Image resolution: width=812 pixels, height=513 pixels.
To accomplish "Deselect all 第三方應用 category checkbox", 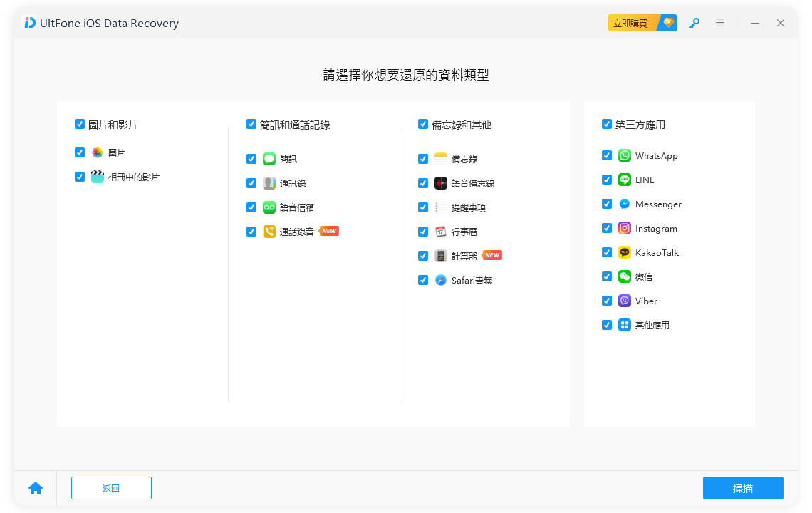I will 607,124.
